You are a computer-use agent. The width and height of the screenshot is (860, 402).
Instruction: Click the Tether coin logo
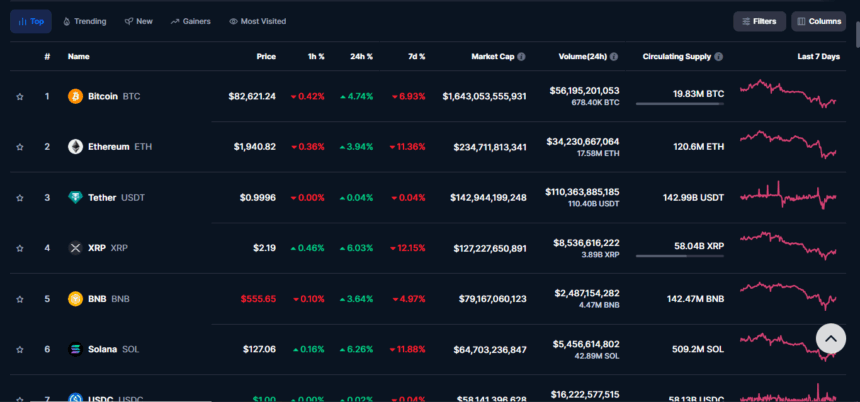pos(75,197)
